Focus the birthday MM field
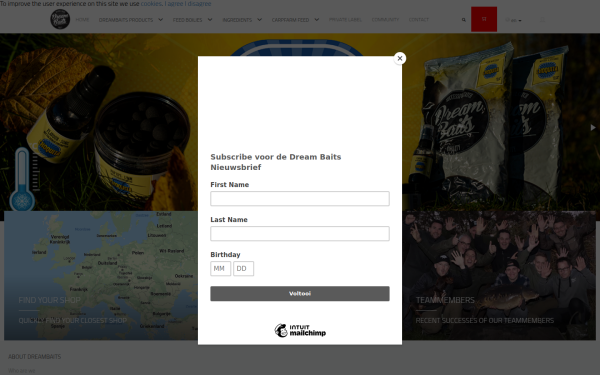600x375 pixels. [220, 269]
